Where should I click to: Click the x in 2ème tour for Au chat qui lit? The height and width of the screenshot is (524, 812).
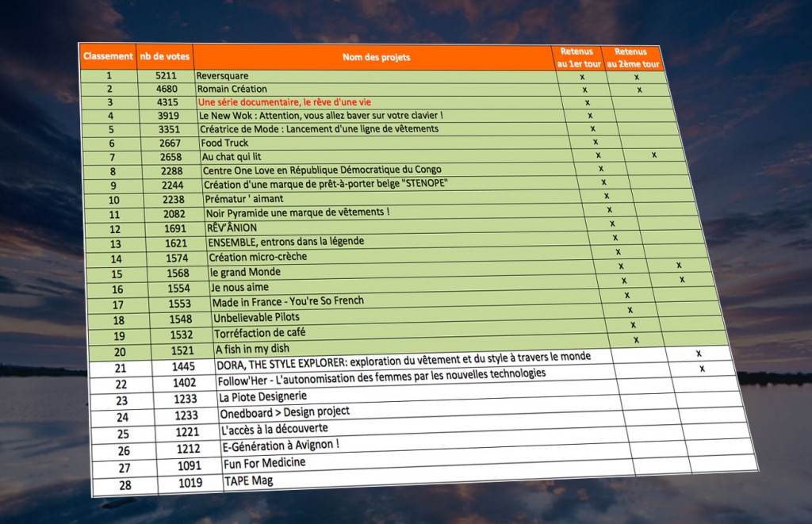pyautogui.click(x=654, y=155)
